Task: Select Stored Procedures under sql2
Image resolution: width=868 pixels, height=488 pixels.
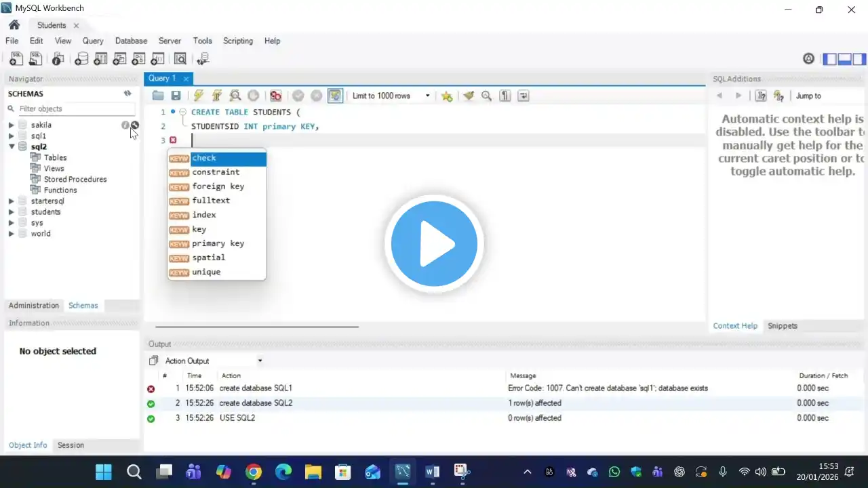Action: [75, 180]
